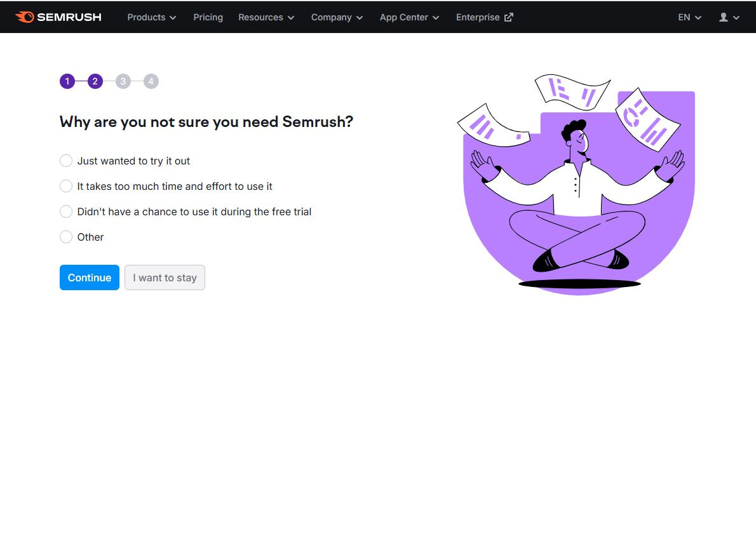Click step 4 circle in progress indicator
756x534 pixels.
click(x=151, y=81)
